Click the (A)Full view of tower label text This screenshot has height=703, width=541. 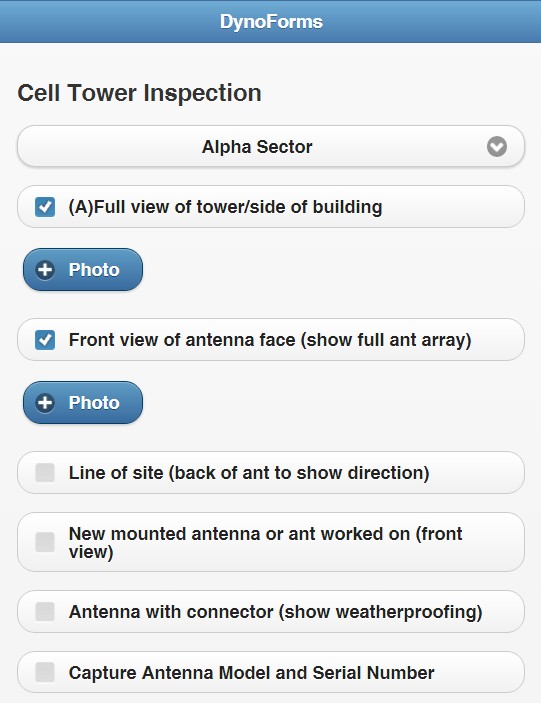coord(225,207)
